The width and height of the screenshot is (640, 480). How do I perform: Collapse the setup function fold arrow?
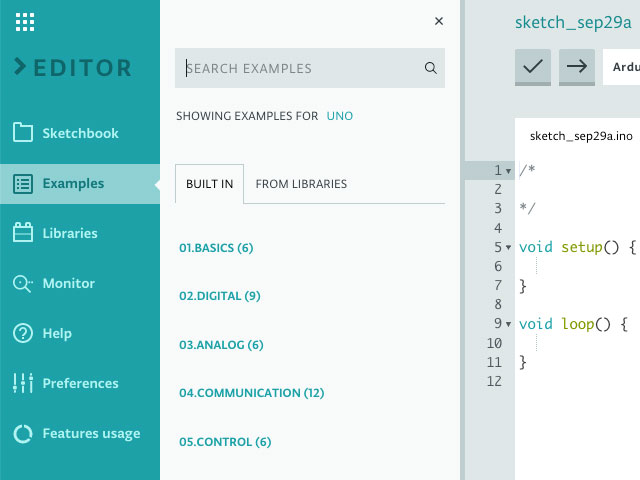(509, 247)
